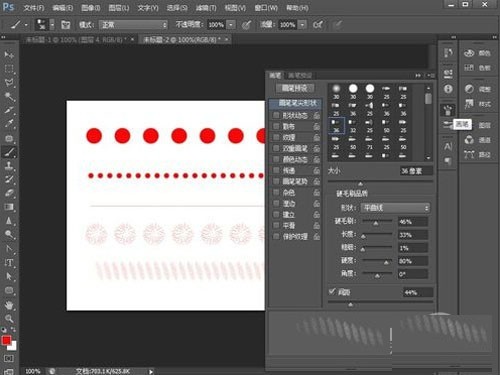Enable the Scattering (散布) checkbox

(x=276, y=126)
